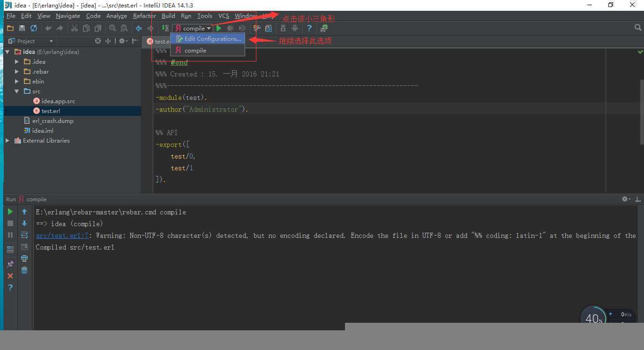Expand the ebin folder
The width and height of the screenshot is (644, 350).
17,81
